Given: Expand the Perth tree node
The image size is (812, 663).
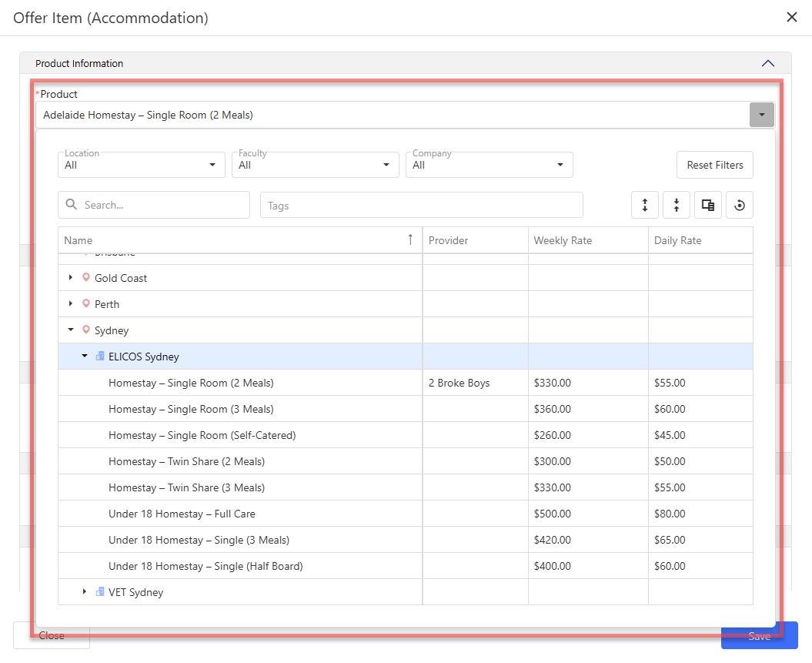Looking at the screenshot, I should [71, 303].
